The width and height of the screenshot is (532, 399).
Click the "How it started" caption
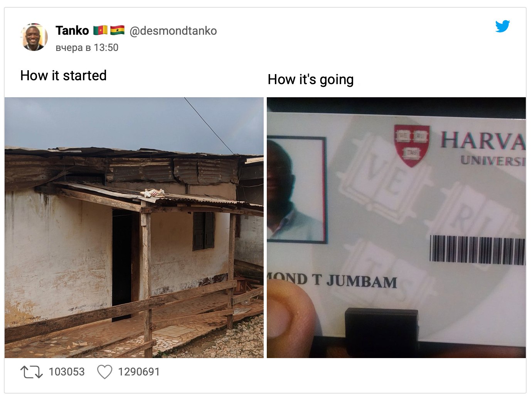coord(63,76)
